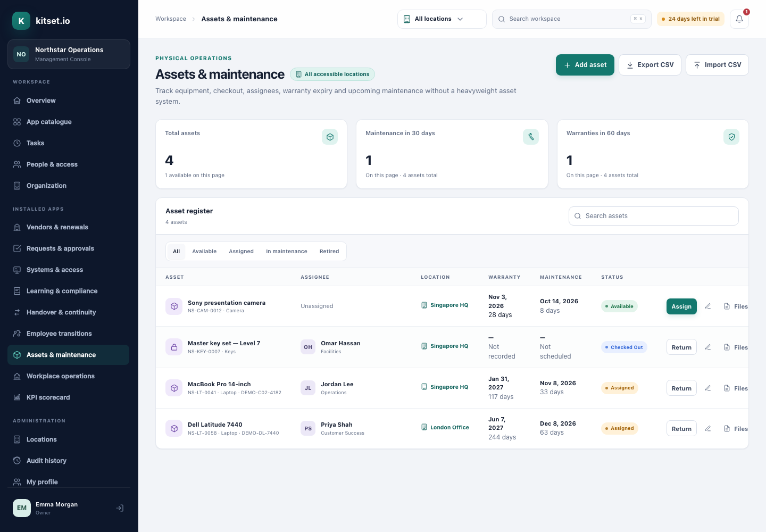
Task: Open Audit history
Action: click(69, 461)
